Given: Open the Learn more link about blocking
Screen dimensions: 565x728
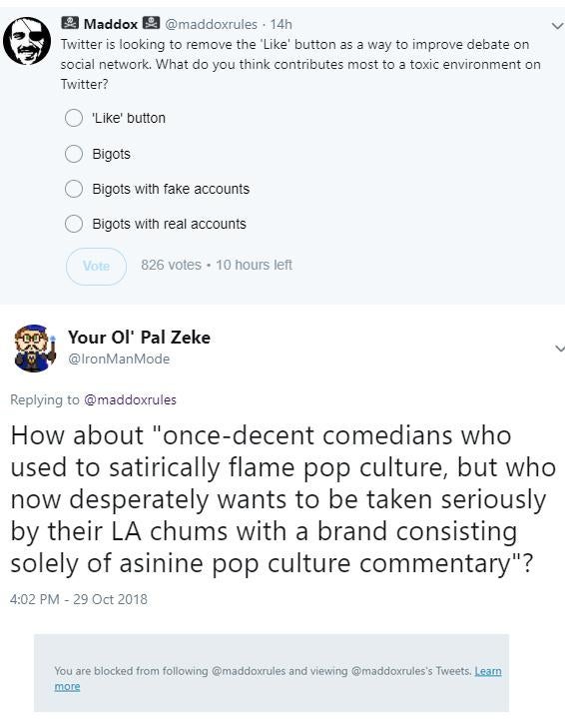Looking at the screenshot, I should tap(488, 671).
